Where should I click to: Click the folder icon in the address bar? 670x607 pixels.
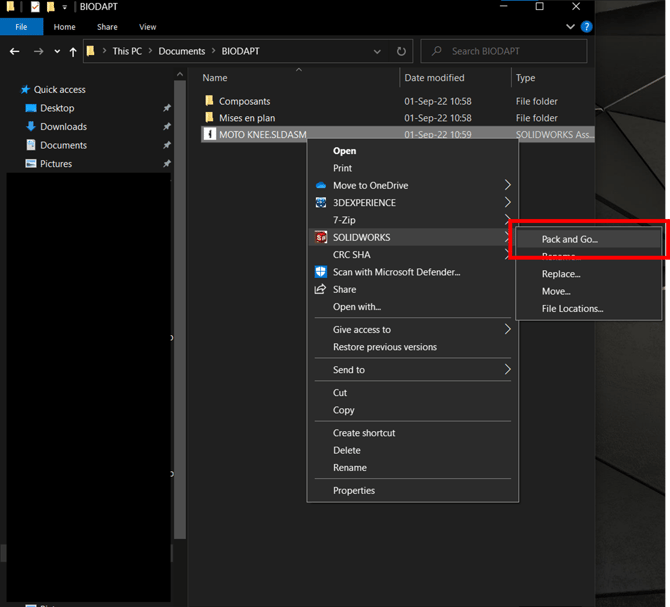(x=90, y=51)
